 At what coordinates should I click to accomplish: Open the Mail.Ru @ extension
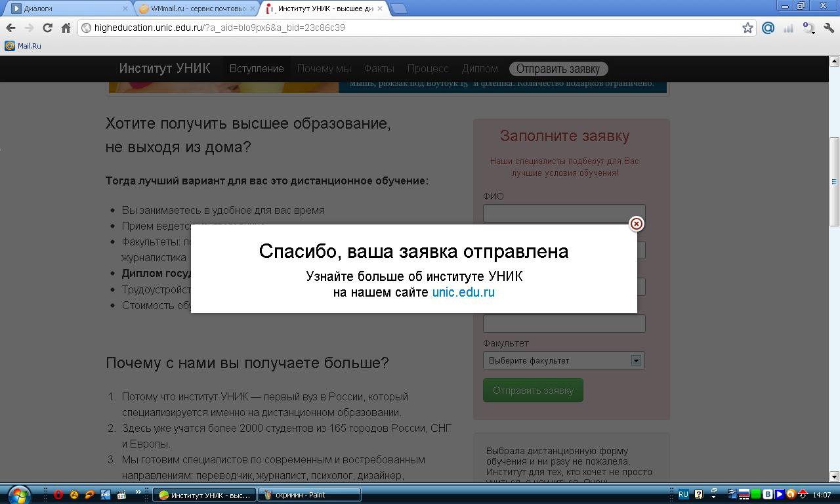tap(768, 28)
